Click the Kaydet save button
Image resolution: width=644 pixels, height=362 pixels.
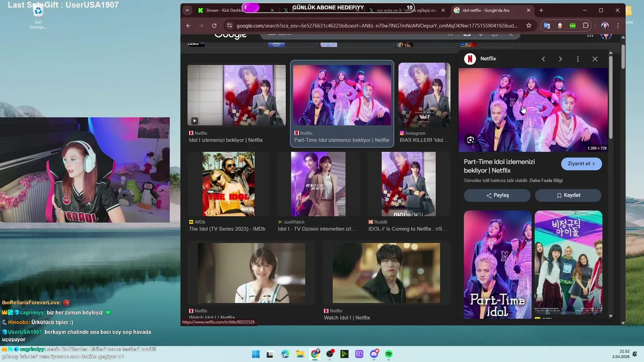pyautogui.click(x=568, y=195)
